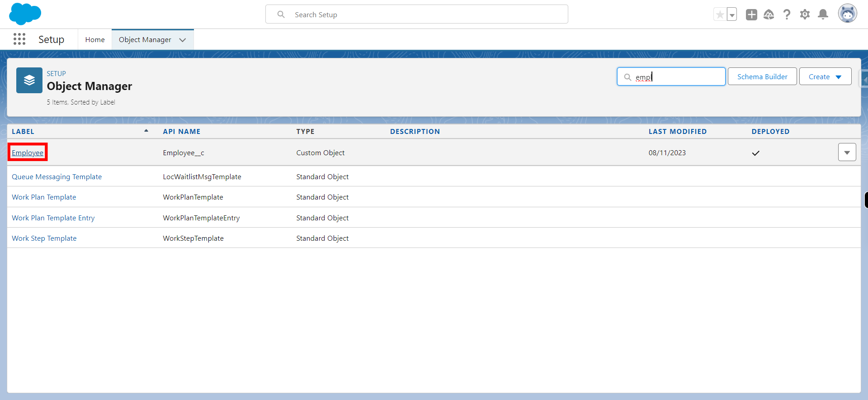This screenshot has height=400, width=868.
Task: Sort by the DESCRIPTION column header
Action: (x=415, y=132)
